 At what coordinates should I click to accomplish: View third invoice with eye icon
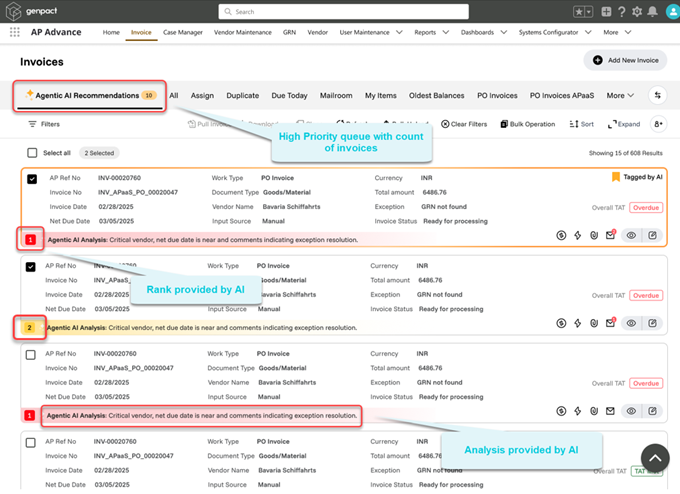click(x=631, y=411)
